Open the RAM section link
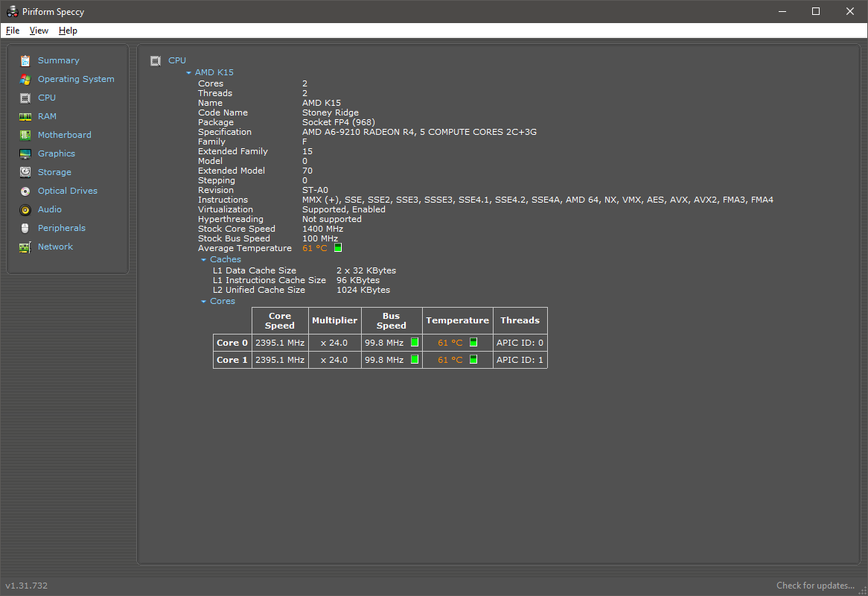 pyautogui.click(x=47, y=116)
